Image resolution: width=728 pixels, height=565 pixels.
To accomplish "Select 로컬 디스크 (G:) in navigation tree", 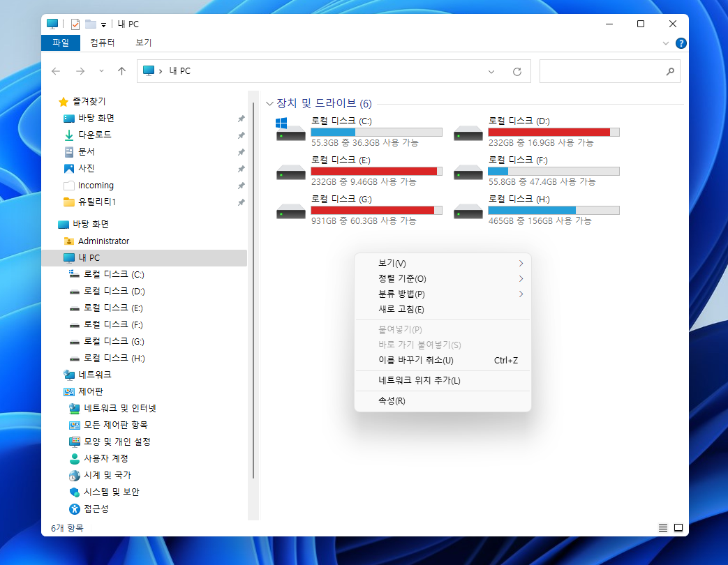I will tap(114, 341).
